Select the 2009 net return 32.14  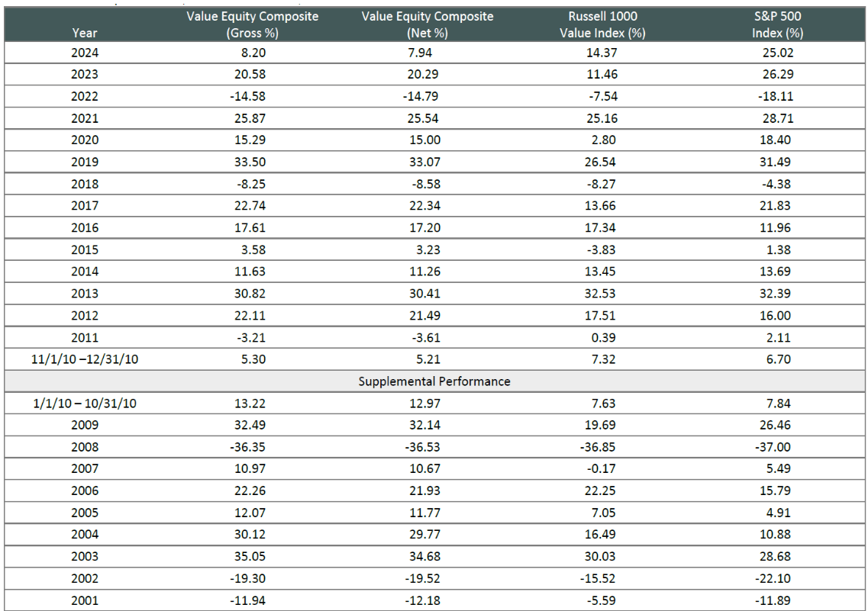(x=425, y=426)
